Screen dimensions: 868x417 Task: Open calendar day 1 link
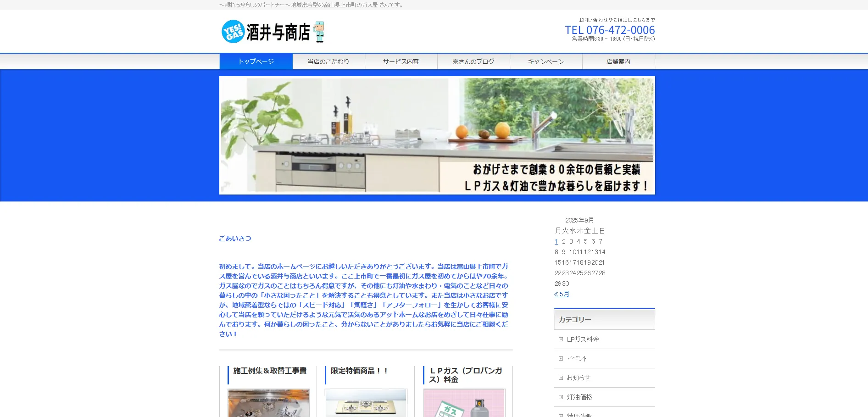pyautogui.click(x=556, y=241)
